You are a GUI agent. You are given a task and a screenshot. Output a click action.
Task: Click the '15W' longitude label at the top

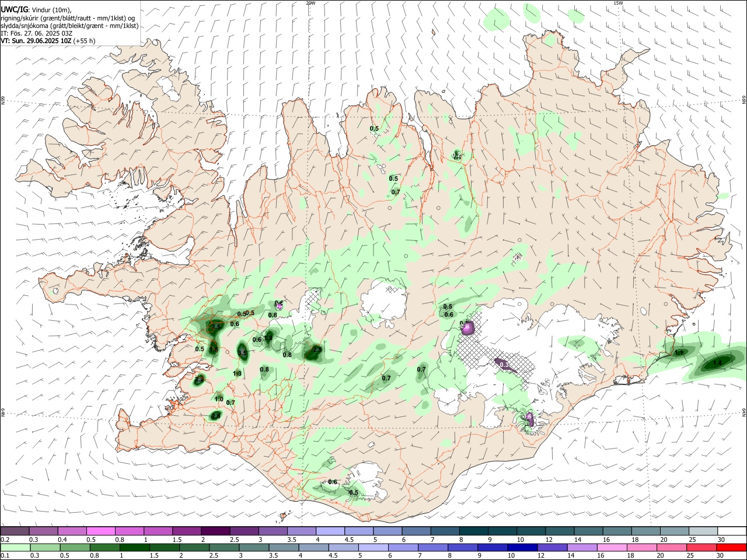coord(618,3)
